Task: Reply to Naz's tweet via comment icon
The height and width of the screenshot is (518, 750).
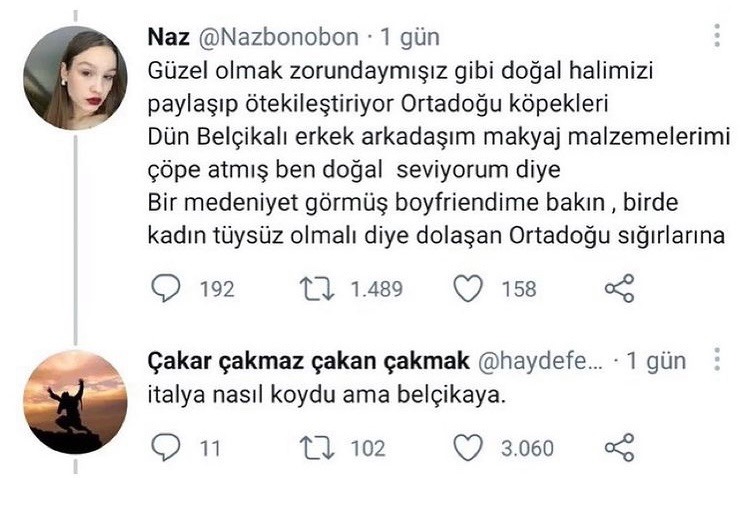Action: [166, 289]
